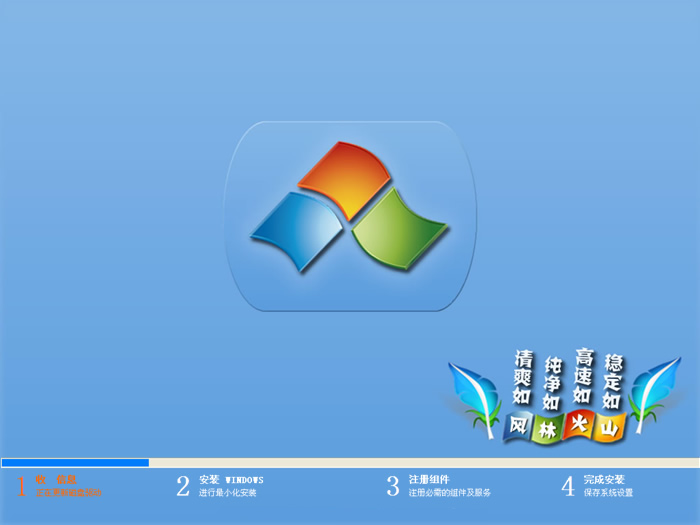This screenshot has height=525, width=700.
Task: Click the vertical slogan '清爽如'
Action: tap(522, 377)
